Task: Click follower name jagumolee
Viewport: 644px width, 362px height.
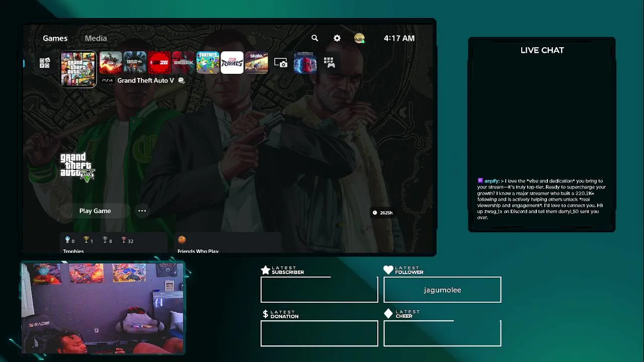Action: coord(442,290)
